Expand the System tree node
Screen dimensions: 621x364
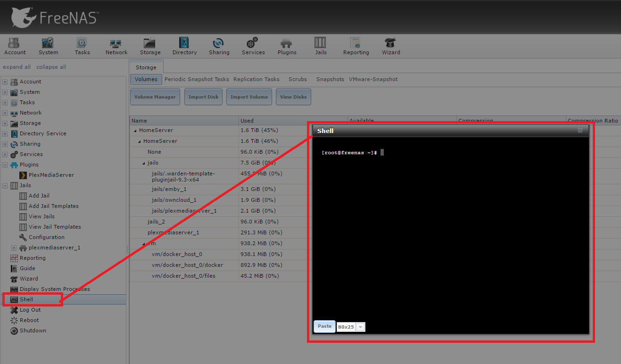tap(5, 92)
